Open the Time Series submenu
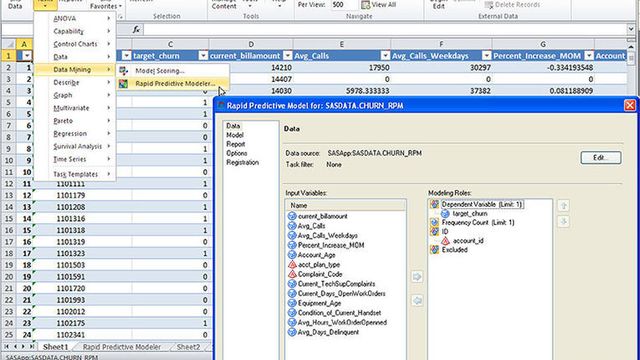640x360 pixels. pos(75,159)
